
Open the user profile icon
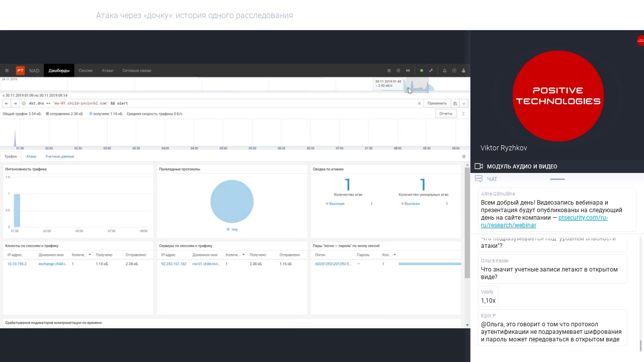(x=464, y=70)
